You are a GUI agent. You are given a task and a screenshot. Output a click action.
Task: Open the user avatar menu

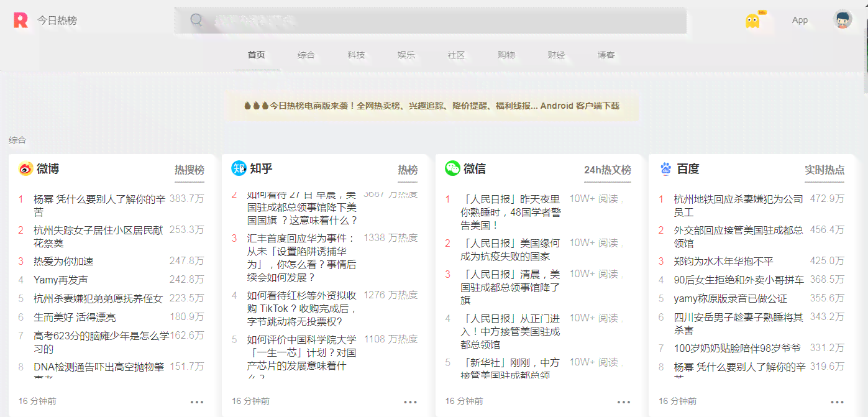pyautogui.click(x=843, y=20)
